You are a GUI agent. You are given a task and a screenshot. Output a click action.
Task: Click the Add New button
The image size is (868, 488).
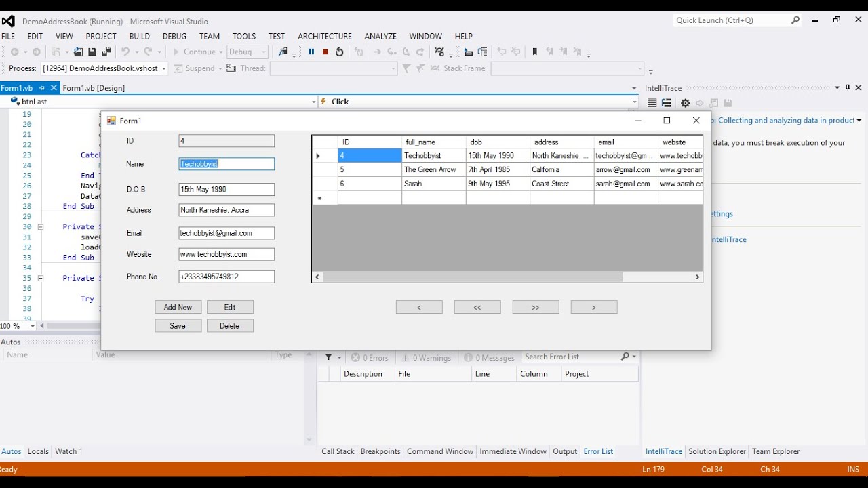click(178, 307)
